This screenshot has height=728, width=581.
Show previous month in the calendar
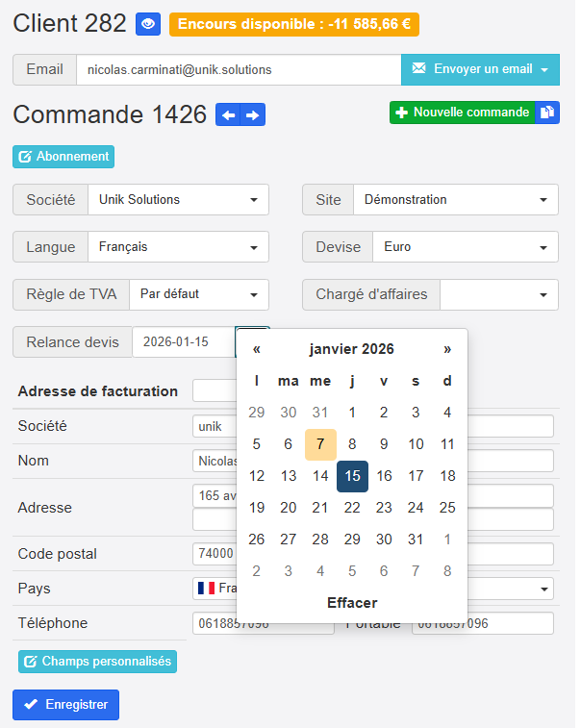pyautogui.click(x=257, y=349)
